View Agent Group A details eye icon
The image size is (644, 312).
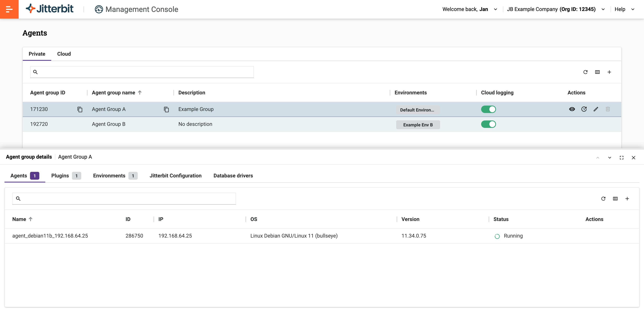(x=572, y=109)
